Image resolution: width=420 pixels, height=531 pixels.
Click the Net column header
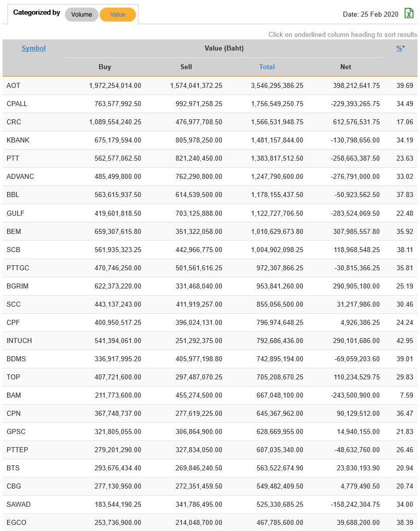pyautogui.click(x=346, y=67)
